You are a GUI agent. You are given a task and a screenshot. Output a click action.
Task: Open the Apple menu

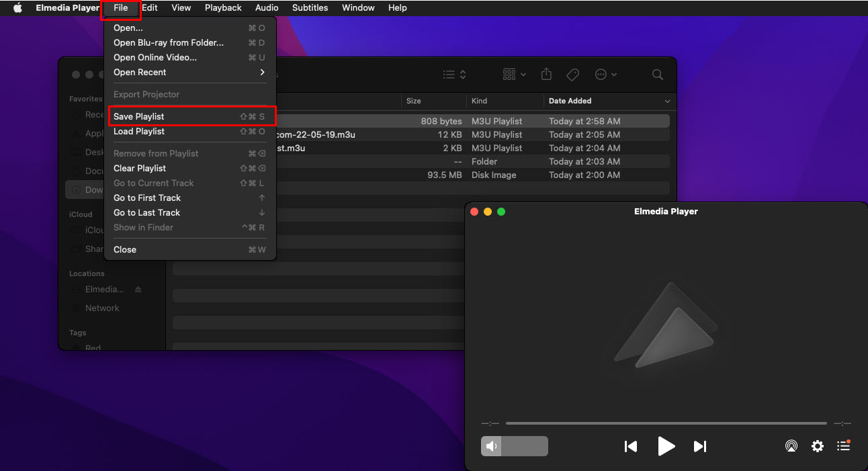coord(17,7)
